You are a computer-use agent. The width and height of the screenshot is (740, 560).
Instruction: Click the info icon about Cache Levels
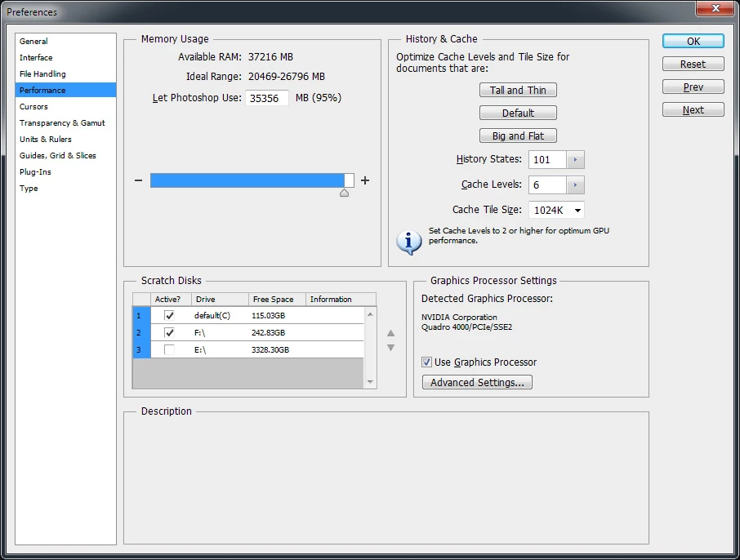click(408, 242)
